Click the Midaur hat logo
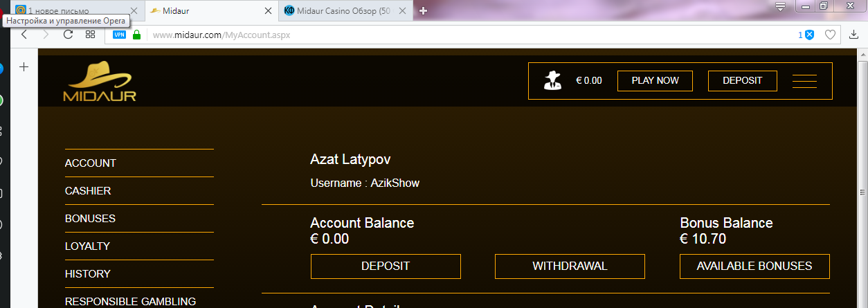The image size is (868, 308). 100,82
